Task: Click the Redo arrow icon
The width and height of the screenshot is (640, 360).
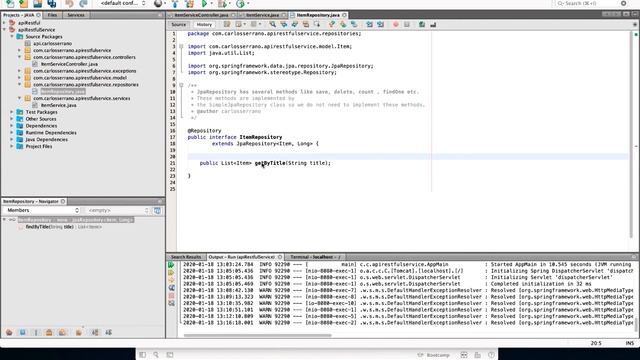Action: coord(83,4)
